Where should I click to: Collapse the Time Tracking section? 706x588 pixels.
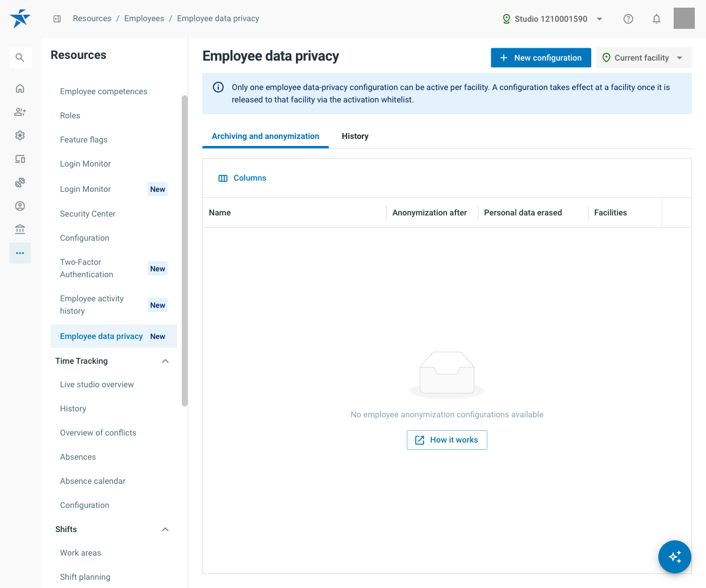click(x=165, y=361)
